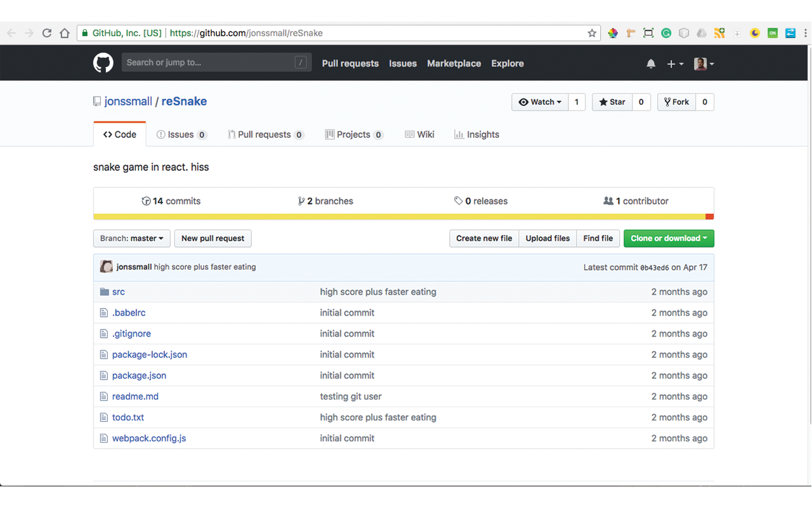Open the Watch dropdown
The width and height of the screenshot is (812, 508).
540,102
